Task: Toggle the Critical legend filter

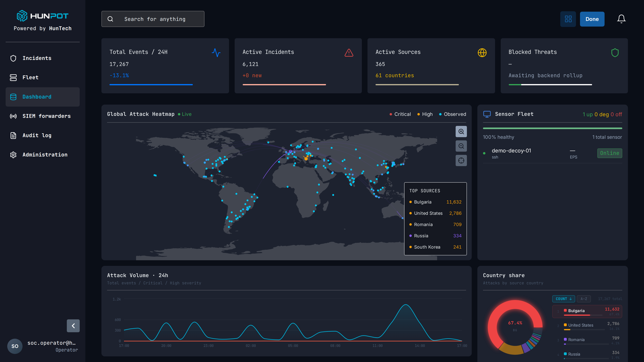Action: click(x=400, y=114)
